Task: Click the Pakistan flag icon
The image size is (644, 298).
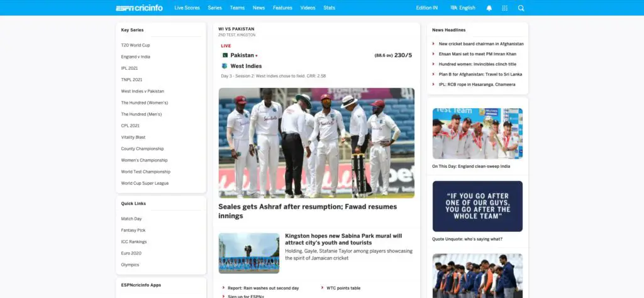Action: (x=225, y=55)
